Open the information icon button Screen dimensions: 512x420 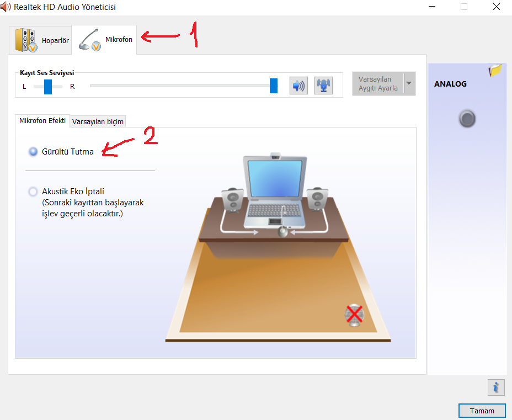coord(496,387)
